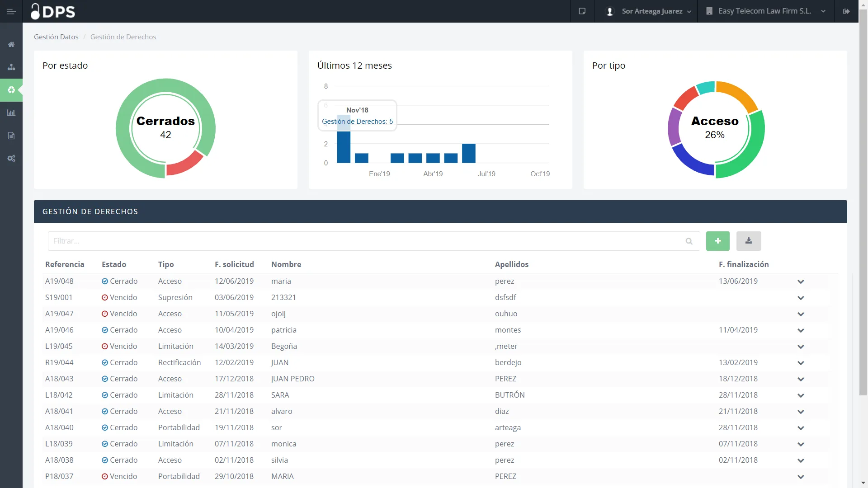
Task: Expand row A18/041 details
Action: (801, 412)
